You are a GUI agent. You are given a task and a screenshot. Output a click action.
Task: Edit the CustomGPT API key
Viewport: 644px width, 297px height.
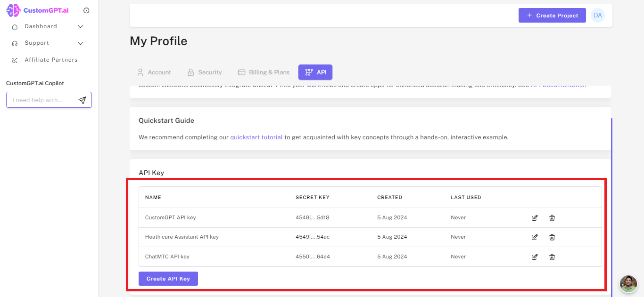click(534, 217)
